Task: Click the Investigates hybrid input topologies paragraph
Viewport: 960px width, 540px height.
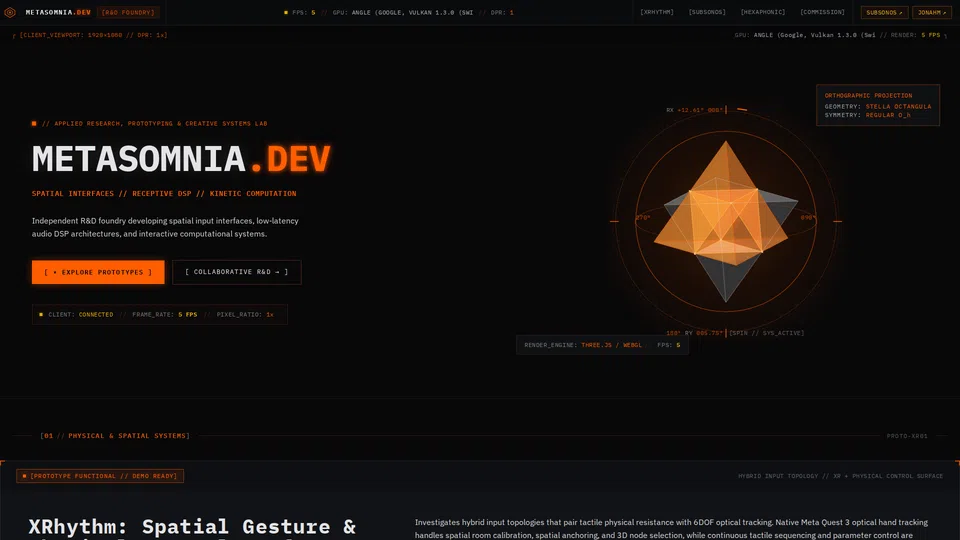Action: tap(673, 528)
